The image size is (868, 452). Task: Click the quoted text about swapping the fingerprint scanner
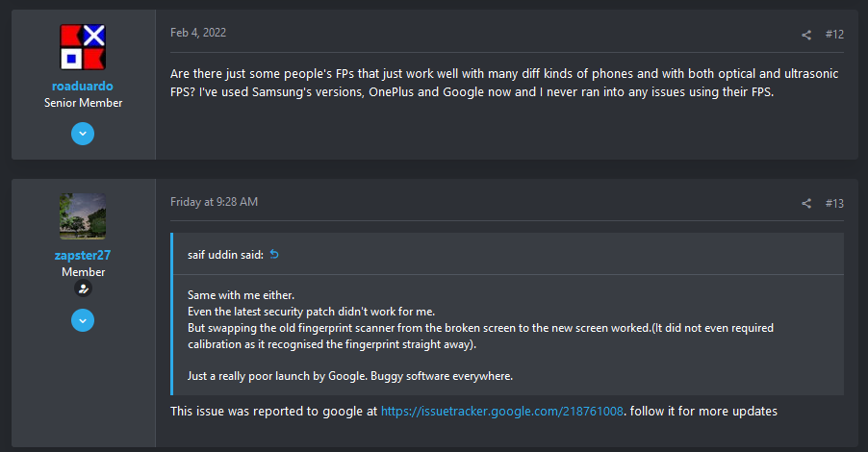(480, 336)
